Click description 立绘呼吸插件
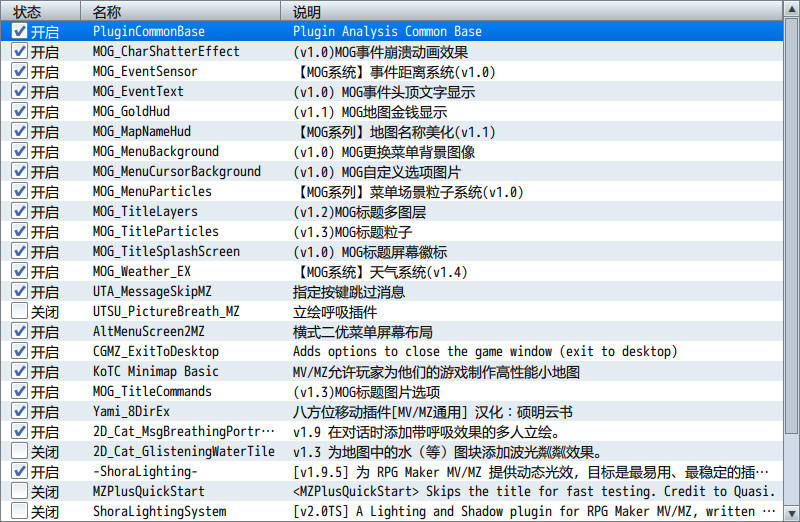Screen dimensions: 800x522 click(335, 312)
